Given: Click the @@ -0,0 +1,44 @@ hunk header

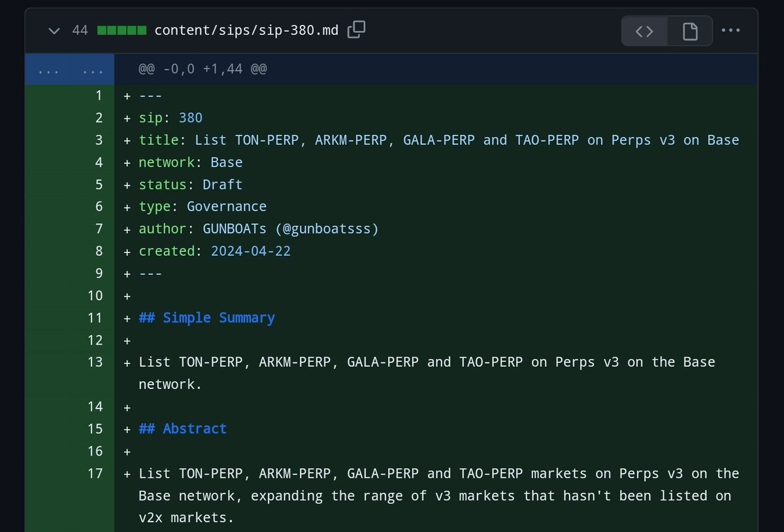Looking at the screenshot, I should (203, 69).
